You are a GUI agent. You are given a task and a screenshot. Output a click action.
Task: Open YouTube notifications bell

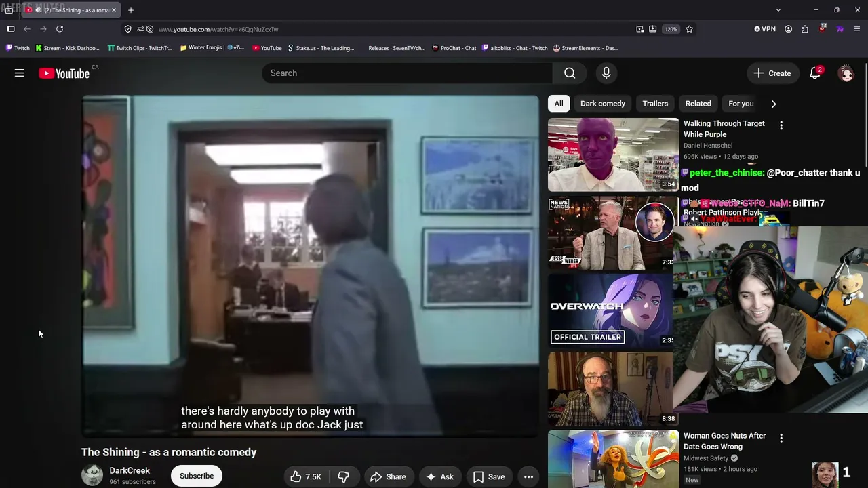pyautogui.click(x=815, y=73)
